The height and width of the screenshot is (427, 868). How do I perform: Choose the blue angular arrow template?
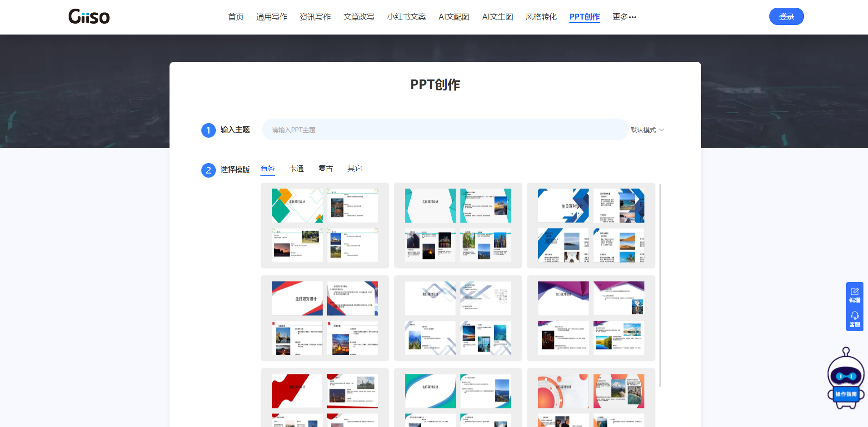(591, 225)
